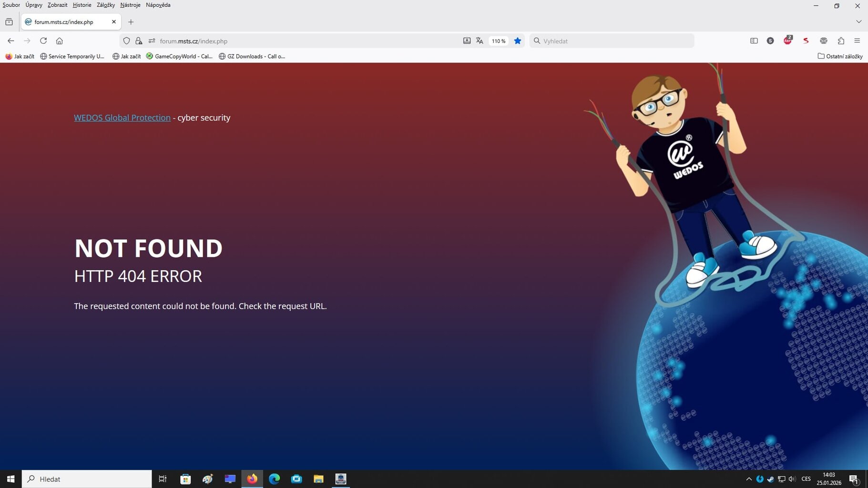Viewport: 868px width, 488px height.
Task: Expand the Ostatní záložky bookmarks folder
Action: (840, 56)
